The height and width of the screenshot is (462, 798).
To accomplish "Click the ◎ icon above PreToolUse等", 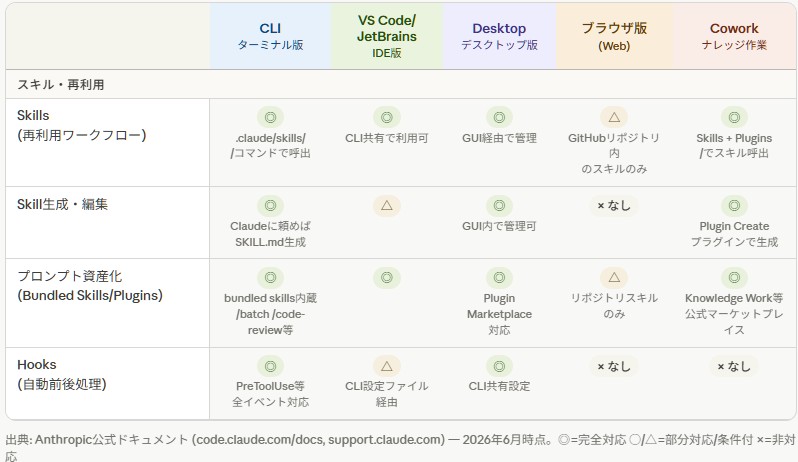I will coord(270,366).
